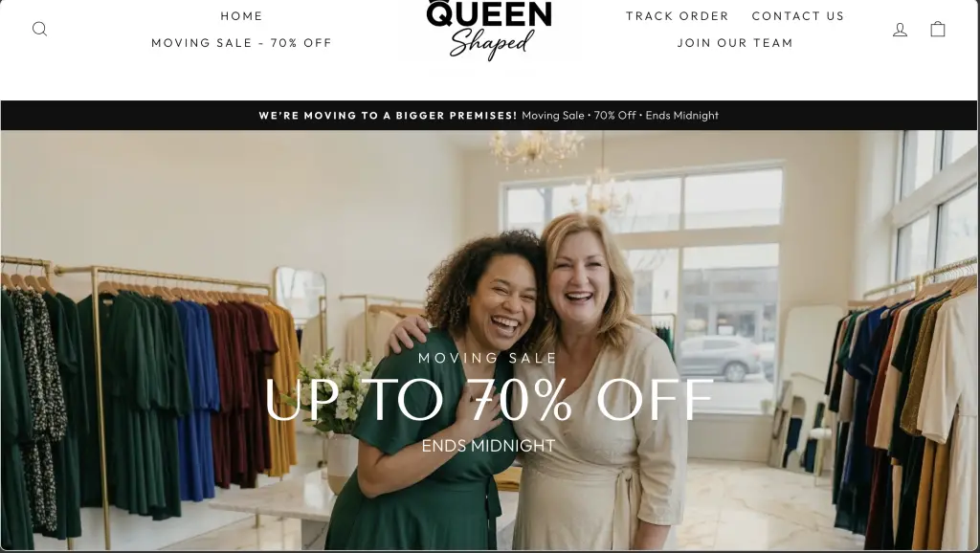Click the Queen Shaped logo
Screen dimensions: 980x553
click(x=489, y=30)
